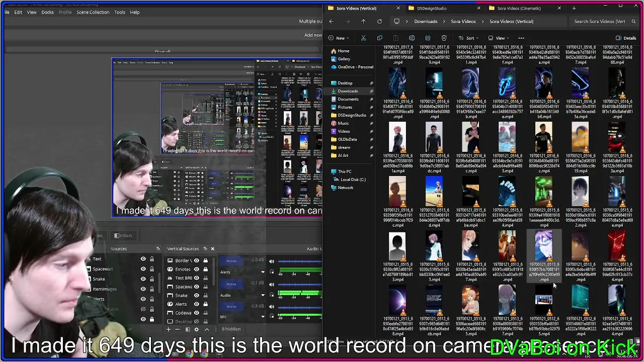
Task: Cut the selected file in Explorer toolbar
Action: pos(363,38)
